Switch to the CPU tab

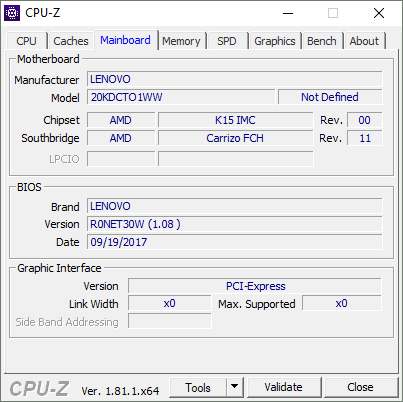pos(26,41)
